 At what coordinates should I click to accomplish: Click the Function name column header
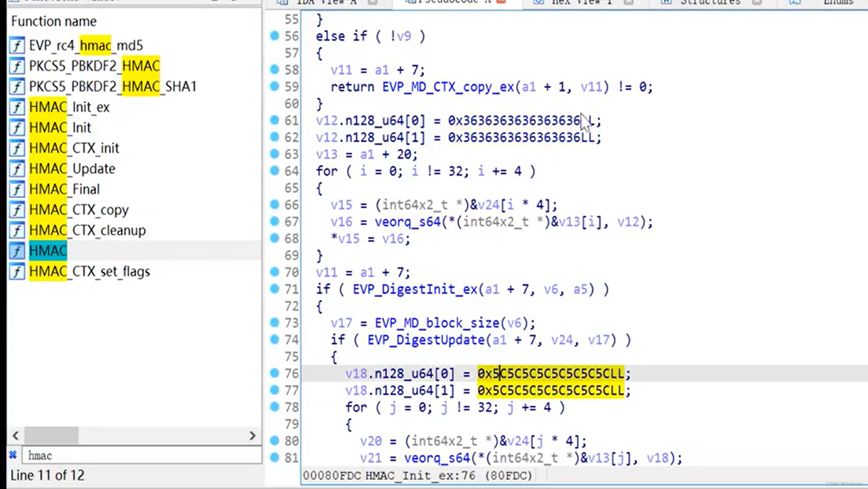click(x=54, y=21)
